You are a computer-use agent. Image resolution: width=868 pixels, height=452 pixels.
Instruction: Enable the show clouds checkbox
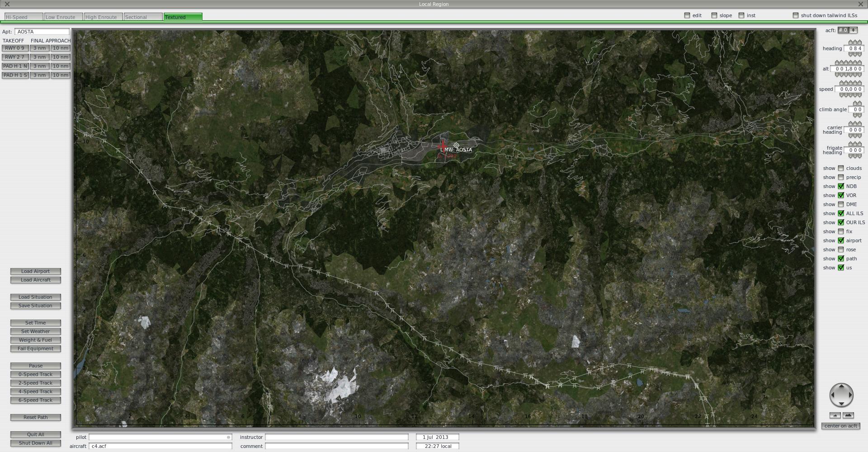841,168
